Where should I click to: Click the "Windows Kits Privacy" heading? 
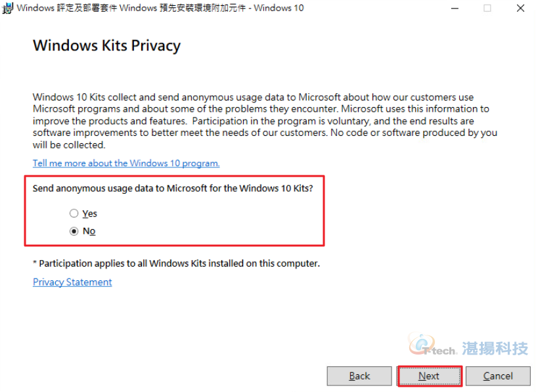106,46
